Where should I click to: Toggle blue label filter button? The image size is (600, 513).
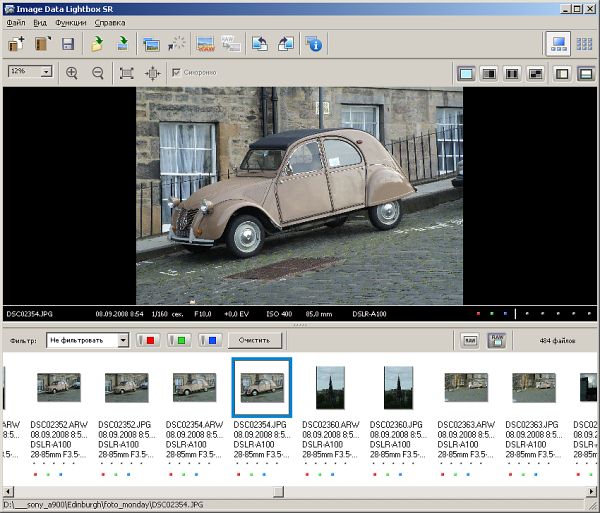pos(210,340)
